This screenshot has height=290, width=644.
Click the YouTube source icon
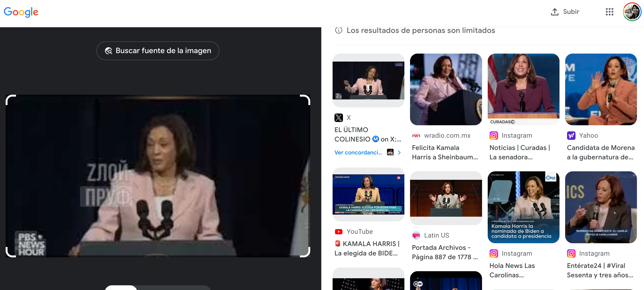click(x=338, y=232)
